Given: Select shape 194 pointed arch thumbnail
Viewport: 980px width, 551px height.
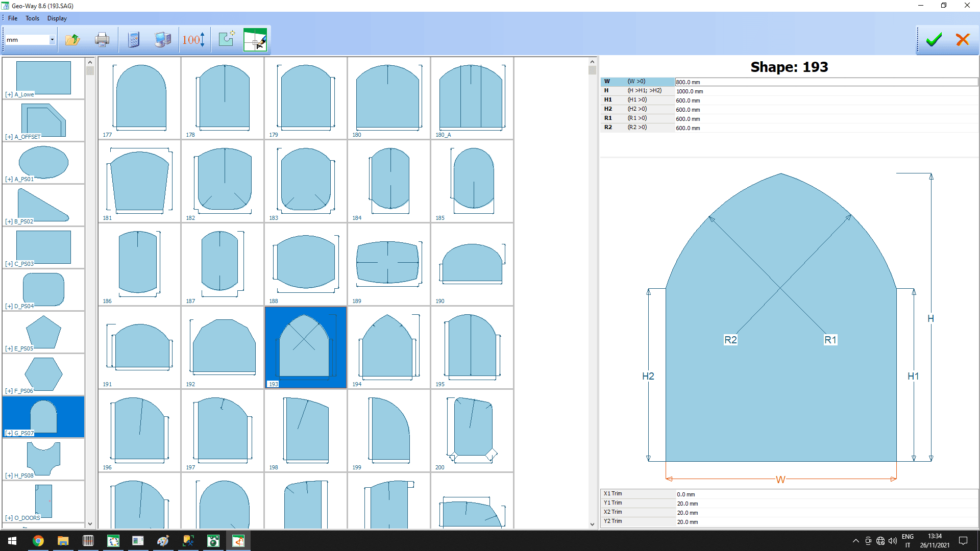Looking at the screenshot, I should 389,347.
